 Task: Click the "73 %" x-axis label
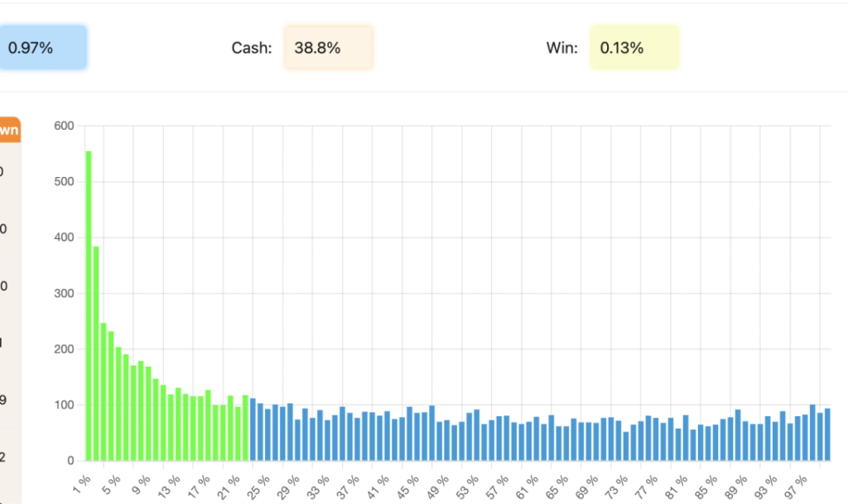point(619,481)
